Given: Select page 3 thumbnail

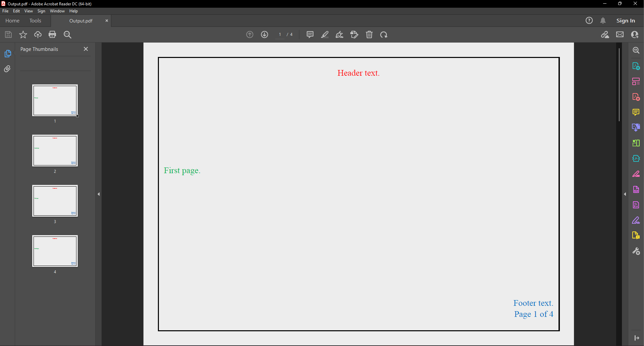Looking at the screenshot, I should coord(55,201).
